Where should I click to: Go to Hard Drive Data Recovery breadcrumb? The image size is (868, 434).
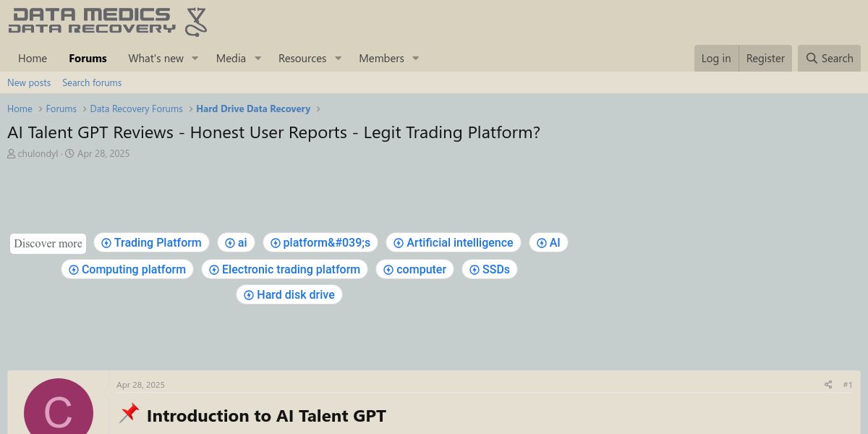(x=253, y=109)
